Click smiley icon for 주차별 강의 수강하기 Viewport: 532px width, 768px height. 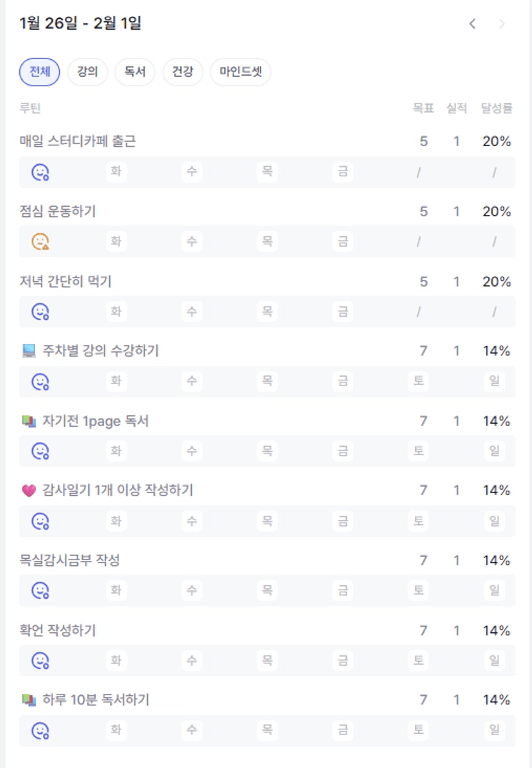coord(41,382)
